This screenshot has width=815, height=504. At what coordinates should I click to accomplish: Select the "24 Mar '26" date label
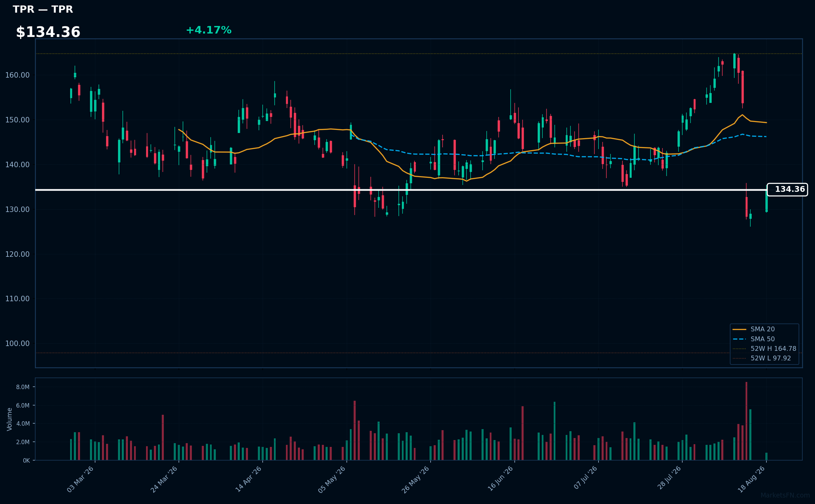pos(164,479)
